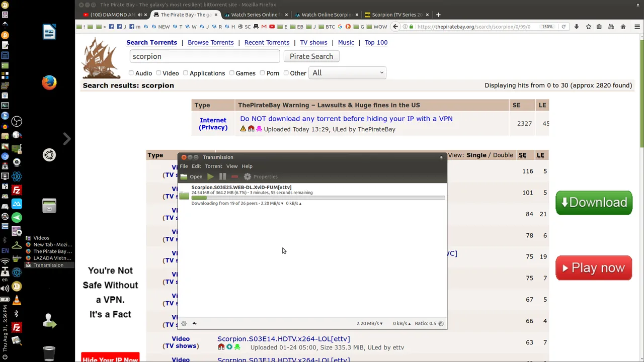
Task: Click VLC cone icon in dock
Action: [17, 300]
